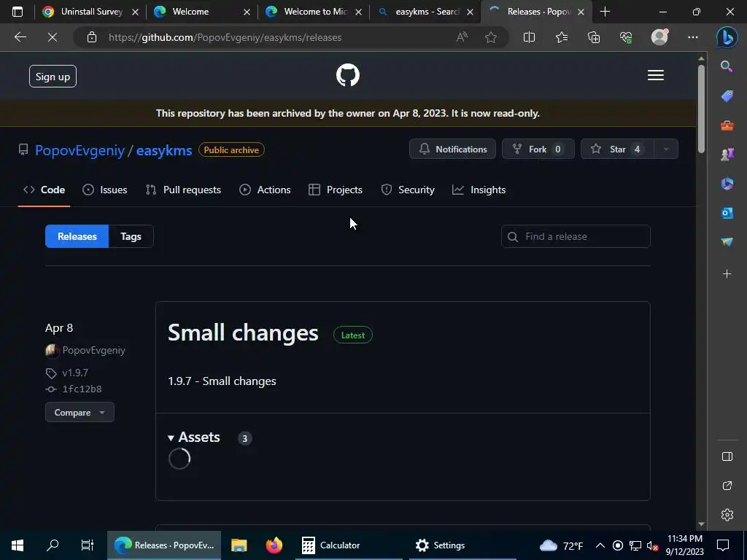
Task: Open the sidebar Drop icon
Action: click(727, 242)
